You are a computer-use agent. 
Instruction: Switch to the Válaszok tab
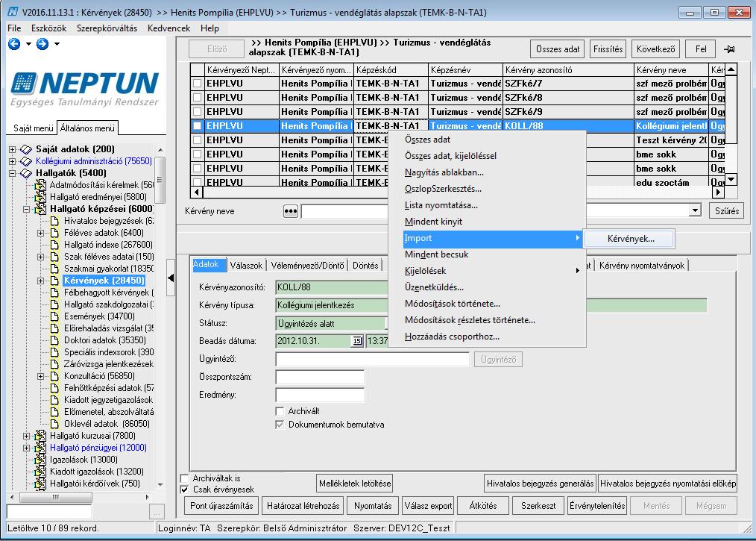(x=246, y=266)
